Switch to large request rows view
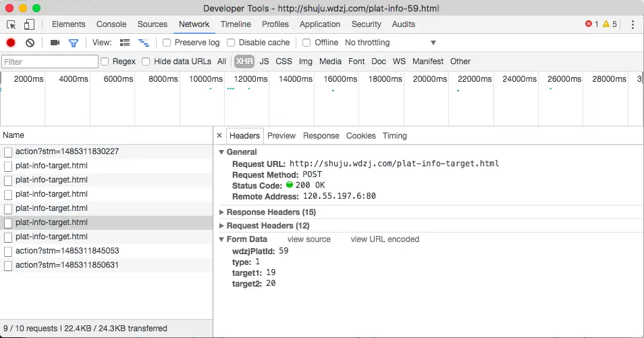 [x=125, y=43]
